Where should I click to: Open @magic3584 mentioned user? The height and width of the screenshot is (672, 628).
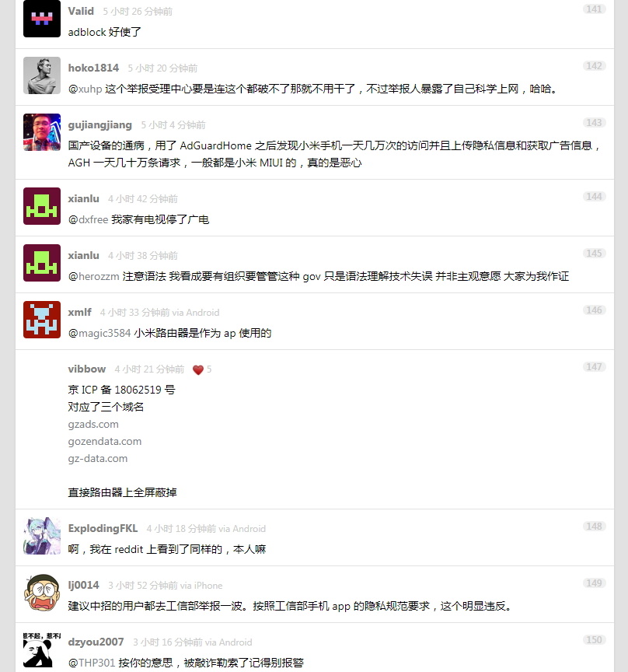[x=99, y=333]
